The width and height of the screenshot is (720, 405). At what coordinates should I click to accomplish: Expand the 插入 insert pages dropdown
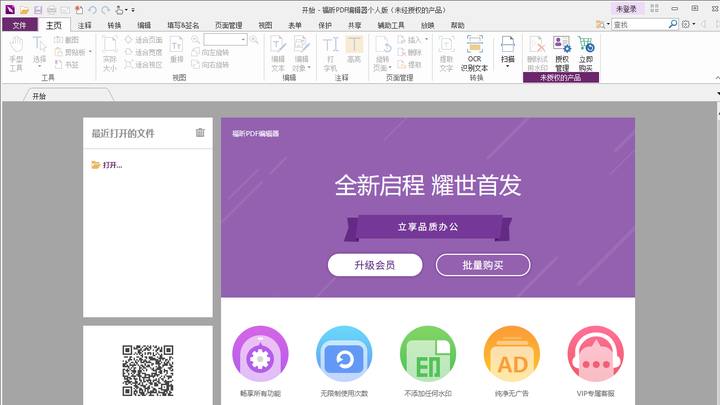tap(427, 39)
